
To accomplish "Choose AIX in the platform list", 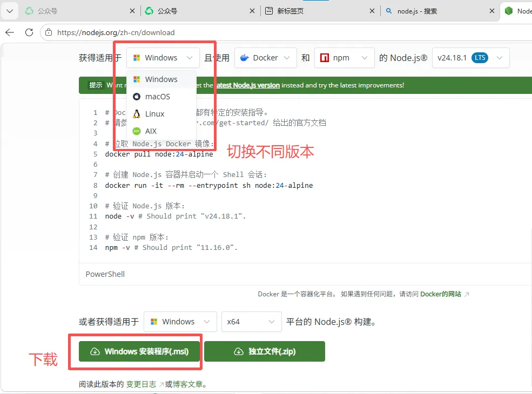I will pyautogui.click(x=161, y=131).
